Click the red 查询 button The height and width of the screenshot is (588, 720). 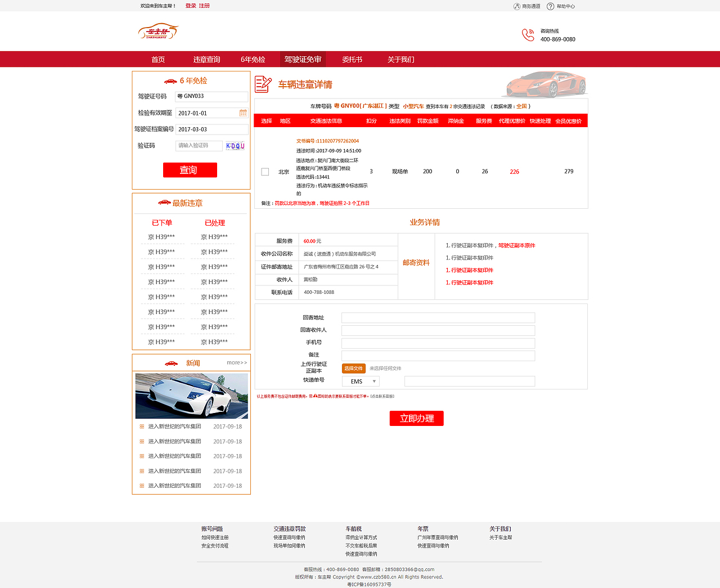(190, 170)
